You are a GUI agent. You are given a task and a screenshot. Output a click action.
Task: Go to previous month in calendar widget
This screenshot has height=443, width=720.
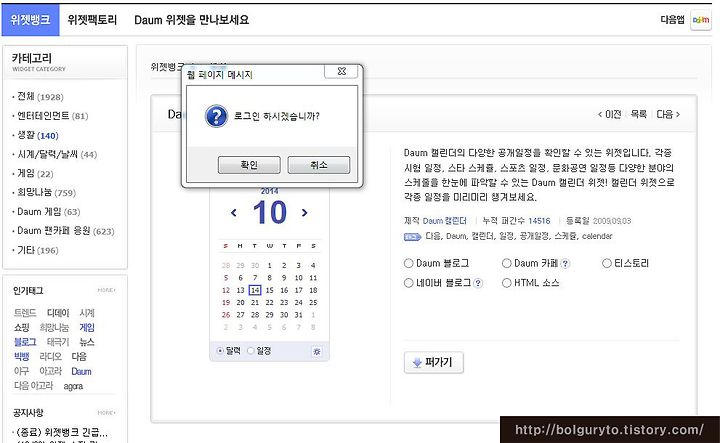coord(234,213)
